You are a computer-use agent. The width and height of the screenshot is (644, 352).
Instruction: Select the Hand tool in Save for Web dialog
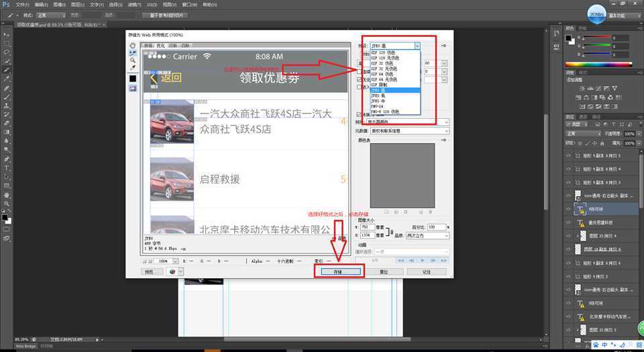coord(133,45)
